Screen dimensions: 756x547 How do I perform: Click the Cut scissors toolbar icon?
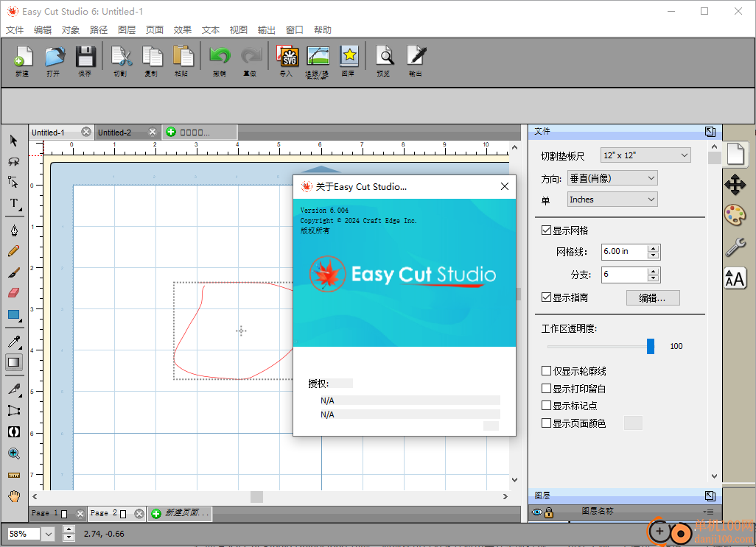coord(121,57)
